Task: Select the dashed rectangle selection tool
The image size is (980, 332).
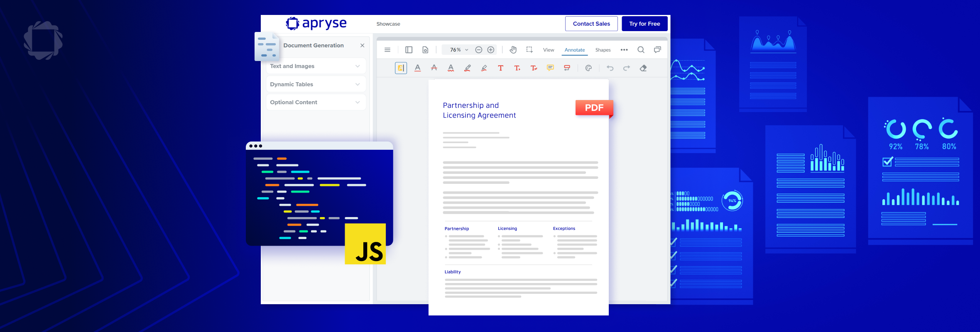Action: pyautogui.click(x=529, y=50)
